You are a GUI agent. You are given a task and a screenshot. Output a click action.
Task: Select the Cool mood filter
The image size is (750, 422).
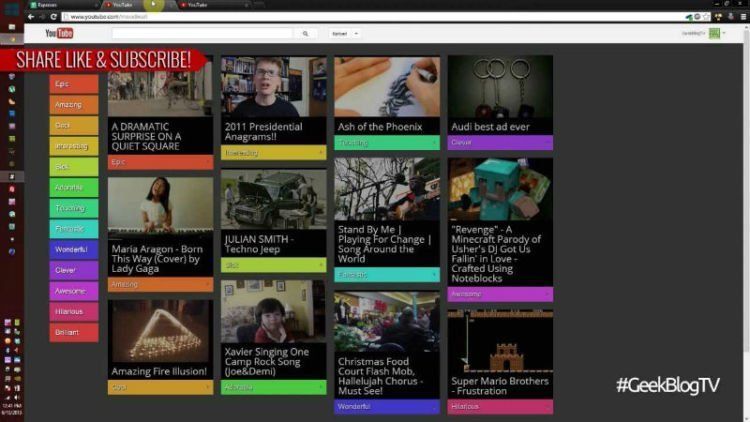tap(74, 125)
